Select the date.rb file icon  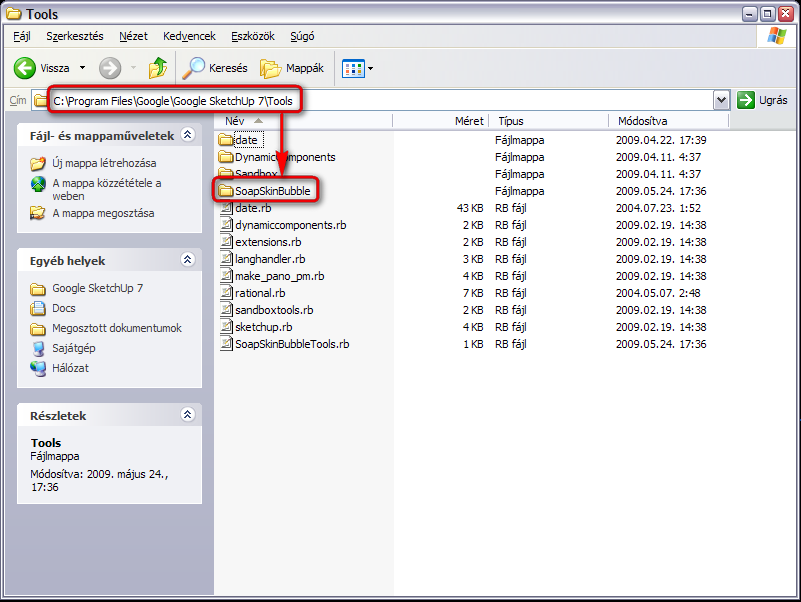click(226, 208)
